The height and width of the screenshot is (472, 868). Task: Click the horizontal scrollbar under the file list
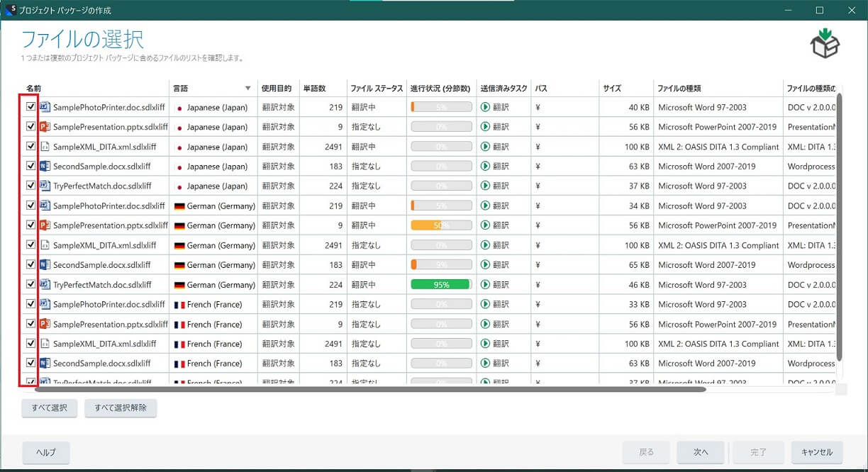tap(369, 389)
